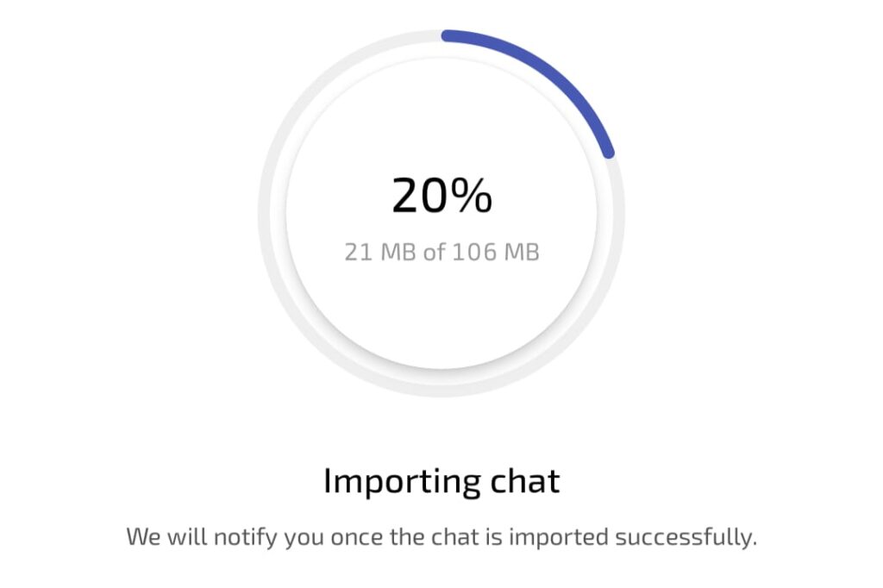Click the 20% percentage label
The width and height of the screenshot is (883, 588).
(441, 196)
